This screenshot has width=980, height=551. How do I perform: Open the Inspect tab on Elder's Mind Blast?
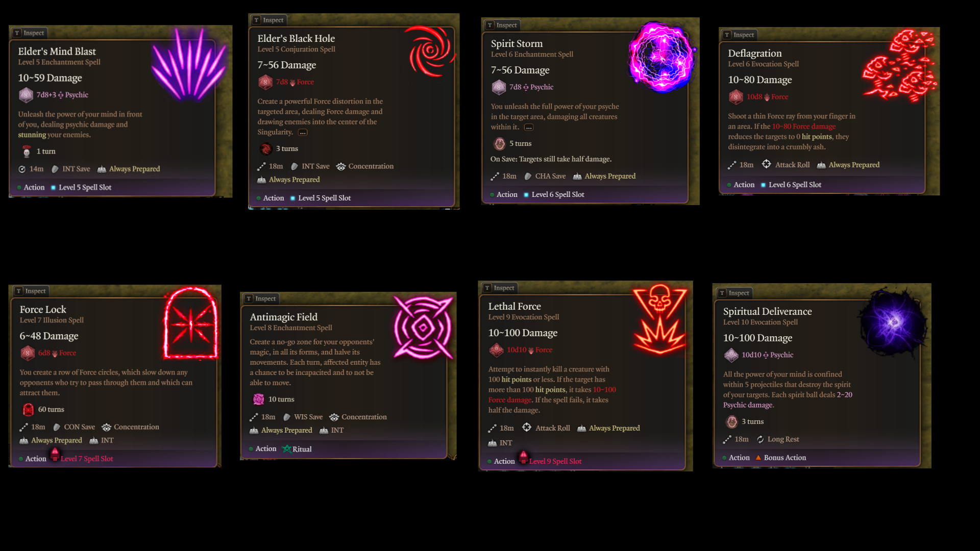coord(30,33)
